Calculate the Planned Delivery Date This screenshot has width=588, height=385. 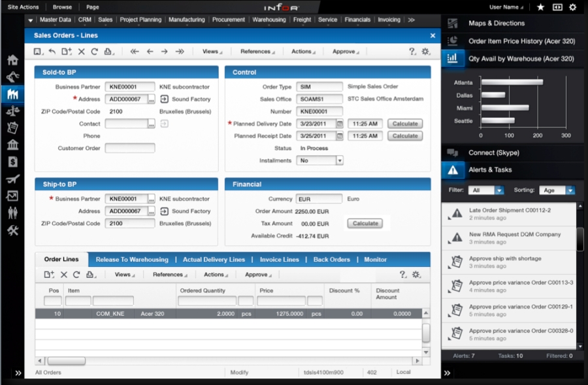[x=405, y=123]
